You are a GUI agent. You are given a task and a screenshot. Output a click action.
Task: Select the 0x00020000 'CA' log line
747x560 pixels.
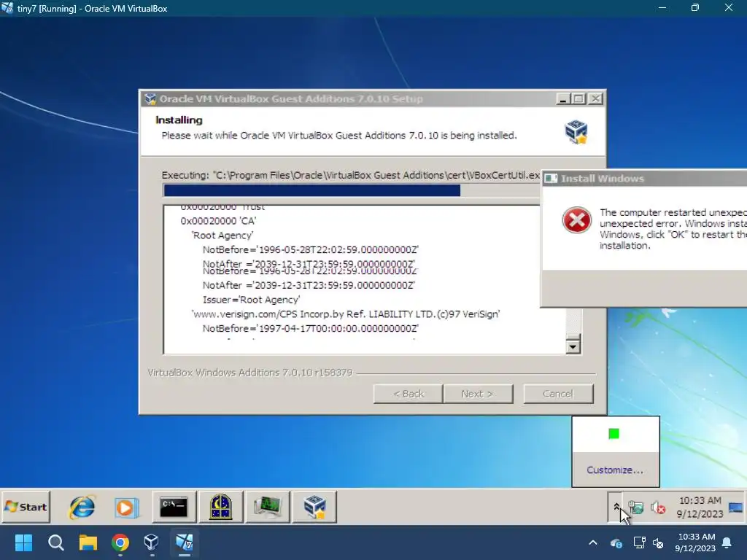pos(218,221)
